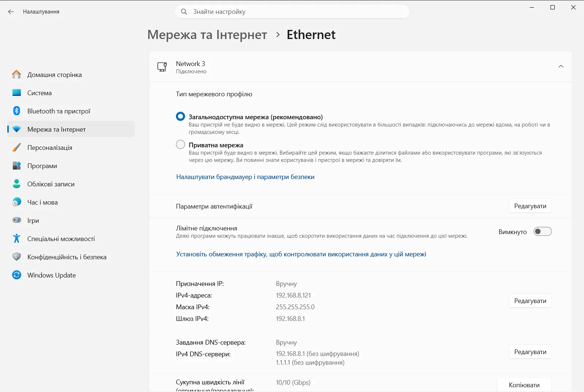Open Облікові записи section
The image size is (584, 392).
[x=71, y=184]
